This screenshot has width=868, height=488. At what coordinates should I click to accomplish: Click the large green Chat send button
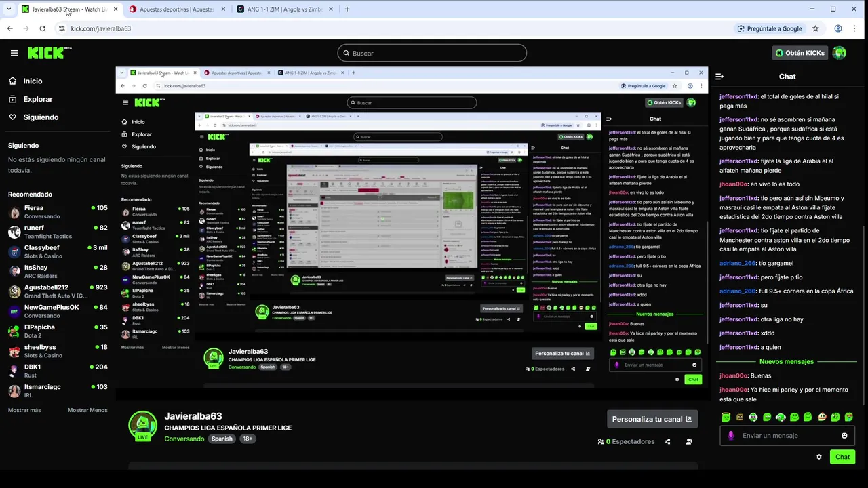[842, 457]
